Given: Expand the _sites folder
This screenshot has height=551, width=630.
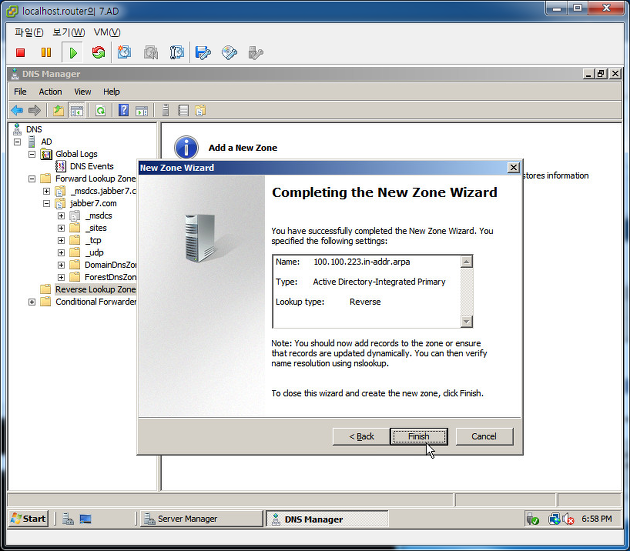Looking at the screenshot, I should [x=61, y=228].
